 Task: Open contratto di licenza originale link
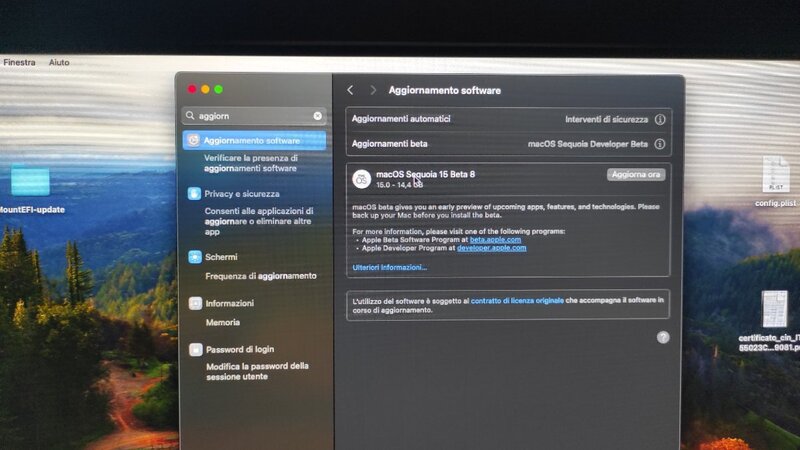[x=517, y=301]
